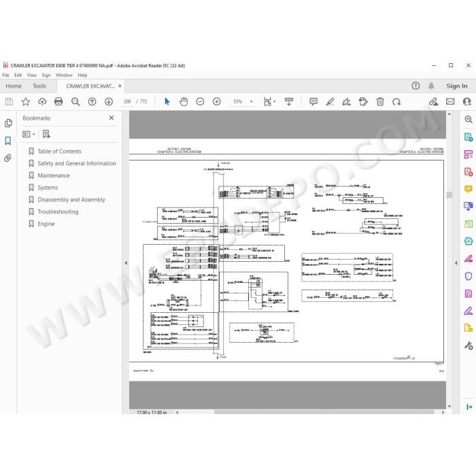
Task: Collapse the left navigation pane arrow
Action: click(126, 263)
